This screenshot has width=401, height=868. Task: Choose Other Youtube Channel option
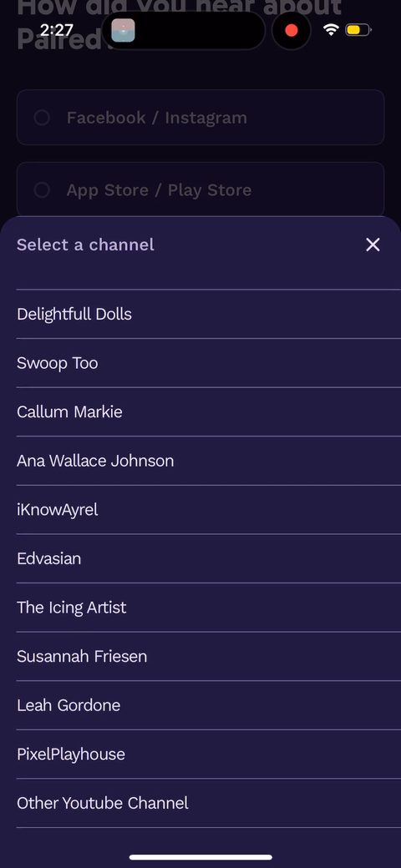(x=209, y=803)
